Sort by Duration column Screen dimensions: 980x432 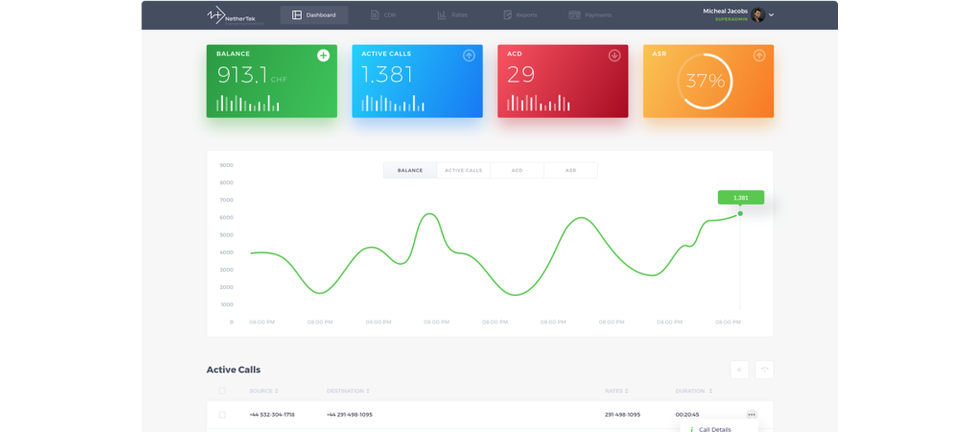[694, 391]
